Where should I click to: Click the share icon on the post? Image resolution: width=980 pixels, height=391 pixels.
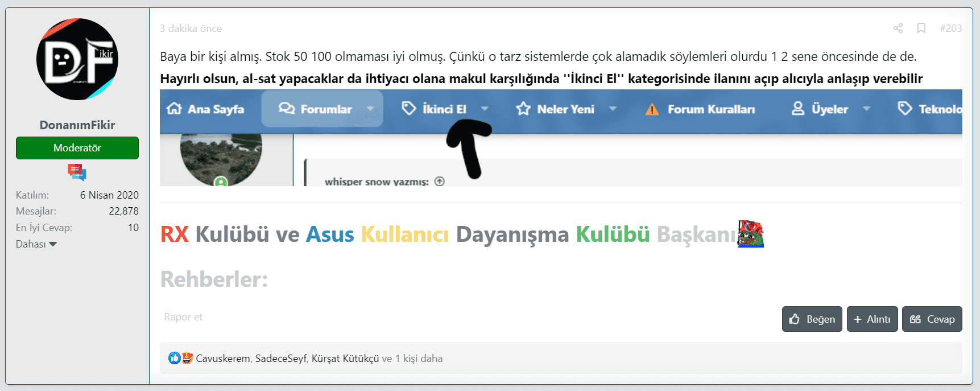click(x=898, y=28)
